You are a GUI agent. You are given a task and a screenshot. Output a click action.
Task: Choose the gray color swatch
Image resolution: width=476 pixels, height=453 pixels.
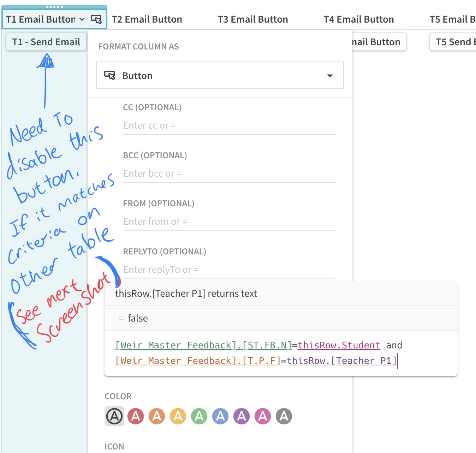(284, 416)
